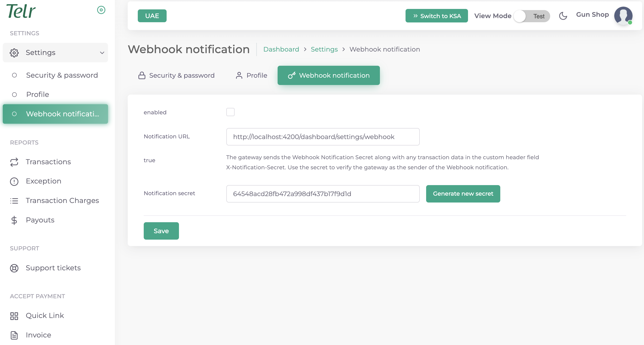Toggle the View Mode Test switch
This screenshot has width=644, height=345.
[x=531, y=16]
